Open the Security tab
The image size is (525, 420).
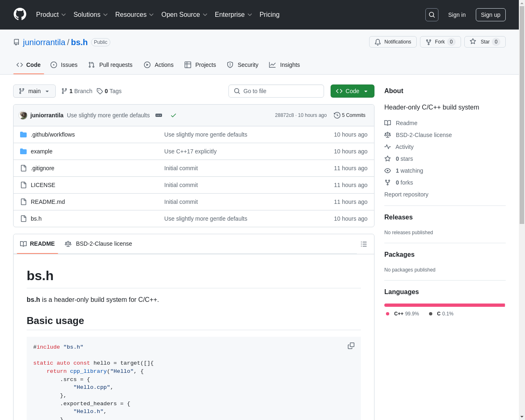(242, 65)
